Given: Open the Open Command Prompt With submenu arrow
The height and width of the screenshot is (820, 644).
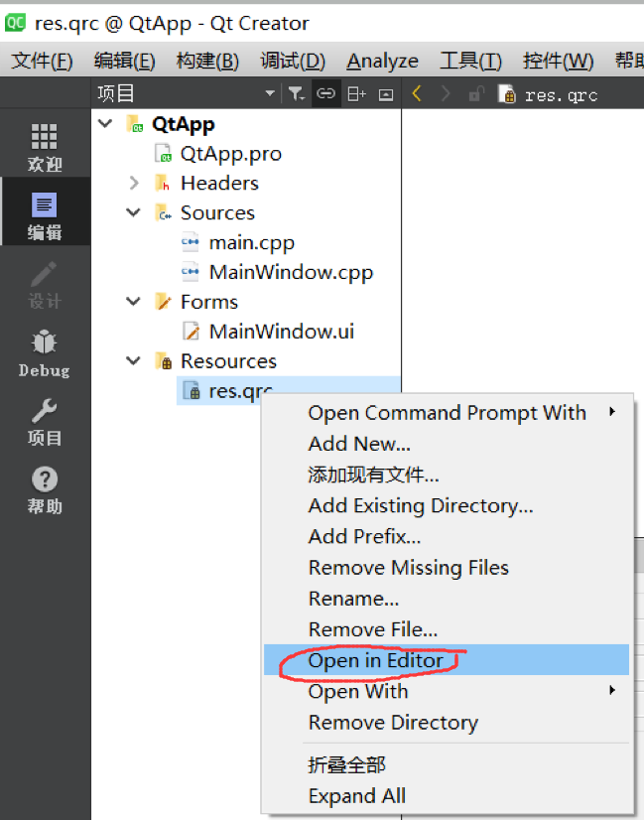Looking at the screenshot, I should [x=612, y=412].
